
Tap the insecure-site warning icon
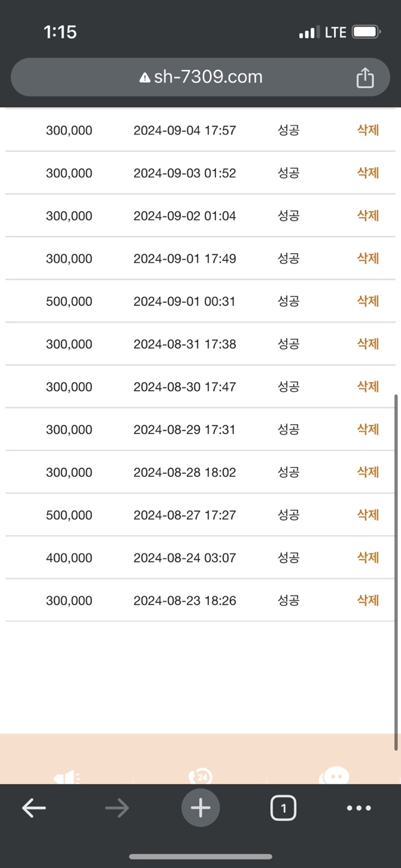pyautogui.click(x=145, y=78)
